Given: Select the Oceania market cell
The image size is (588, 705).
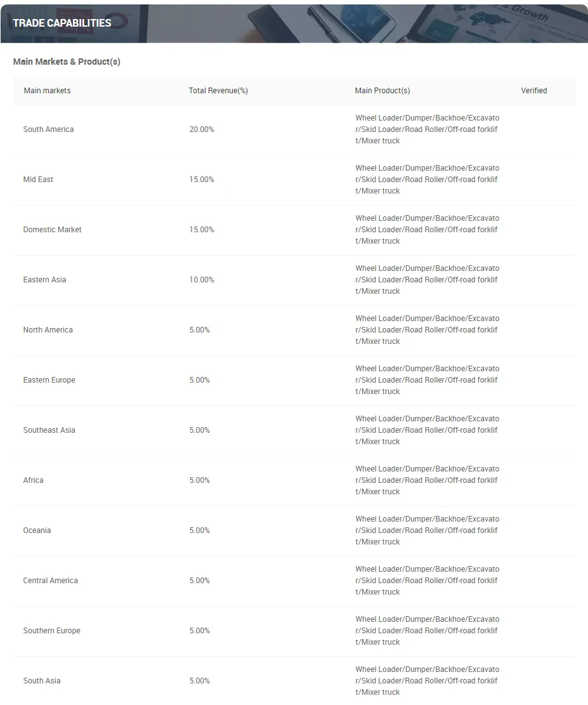Looking at the screenshot, I should pos(37,530).
